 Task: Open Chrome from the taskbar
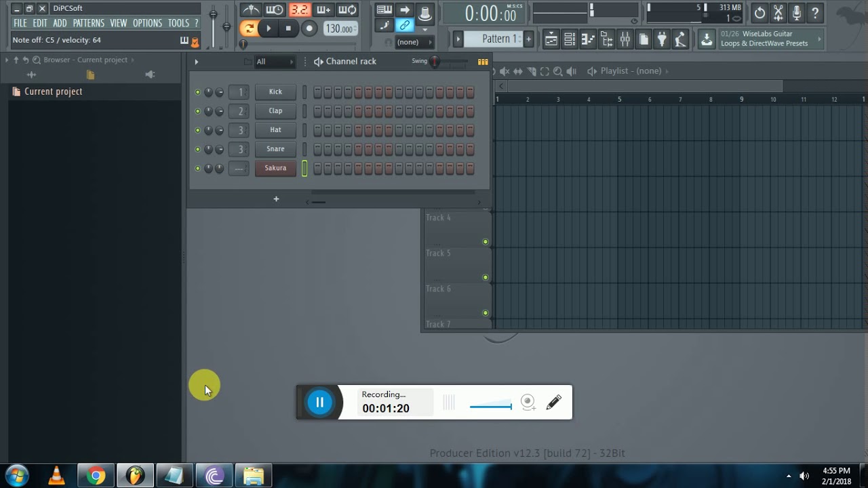tap(96, 476)
